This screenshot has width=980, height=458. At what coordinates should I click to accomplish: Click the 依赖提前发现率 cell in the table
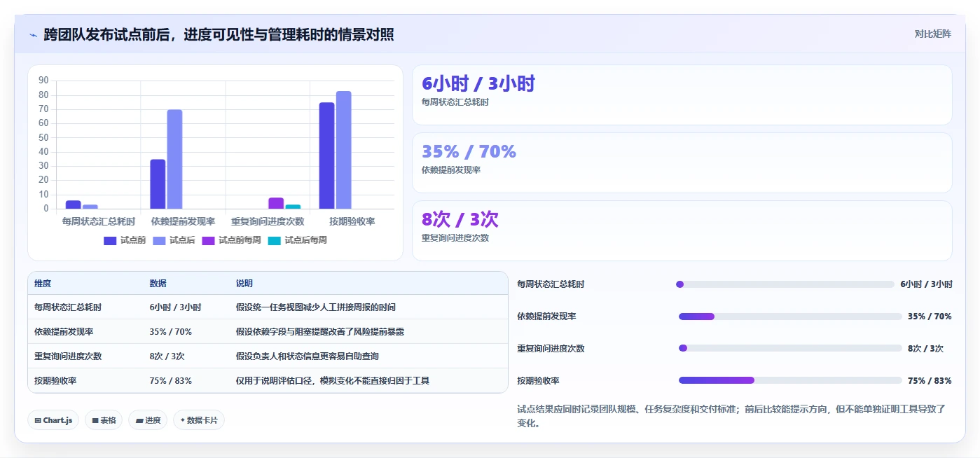(64, 332)
